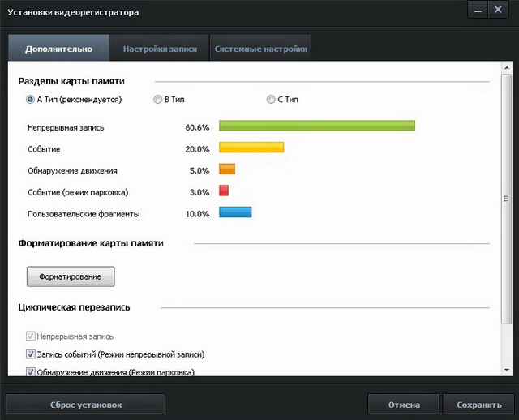Select the А Тип (рекомендуется) radio button
Screen dimensions: 519x420
point(30,99)
